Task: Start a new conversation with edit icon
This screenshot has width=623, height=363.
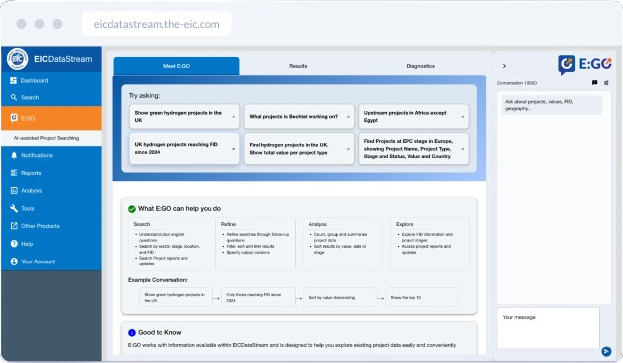Action: tap(606, 83)
